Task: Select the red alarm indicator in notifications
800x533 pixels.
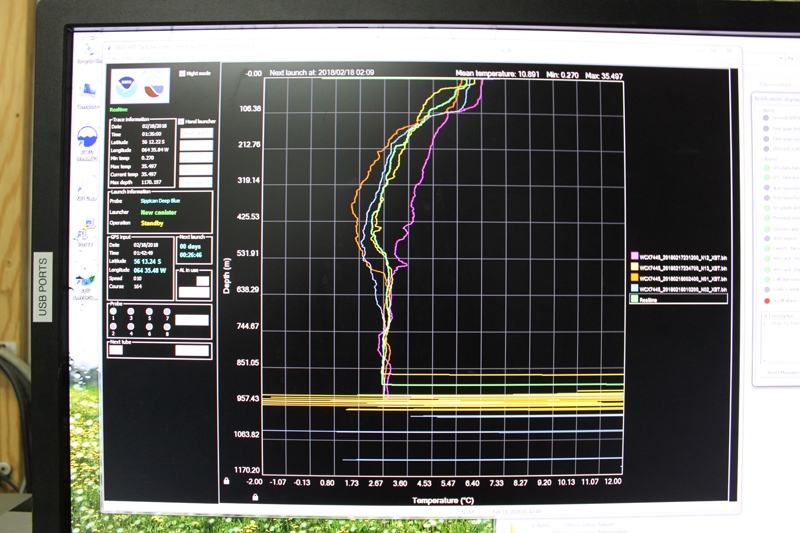Action: coord(767,300)
